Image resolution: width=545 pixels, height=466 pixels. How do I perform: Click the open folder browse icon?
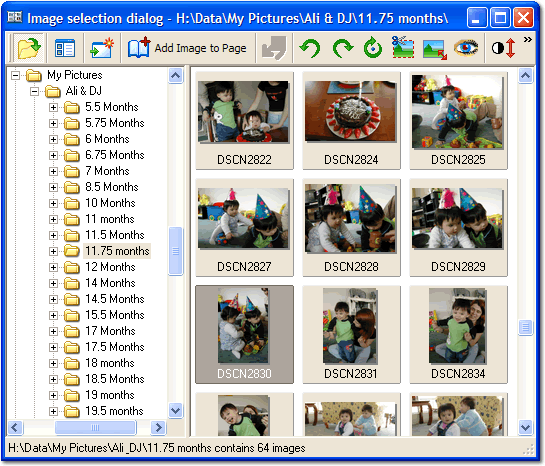(x=29, y=48)
